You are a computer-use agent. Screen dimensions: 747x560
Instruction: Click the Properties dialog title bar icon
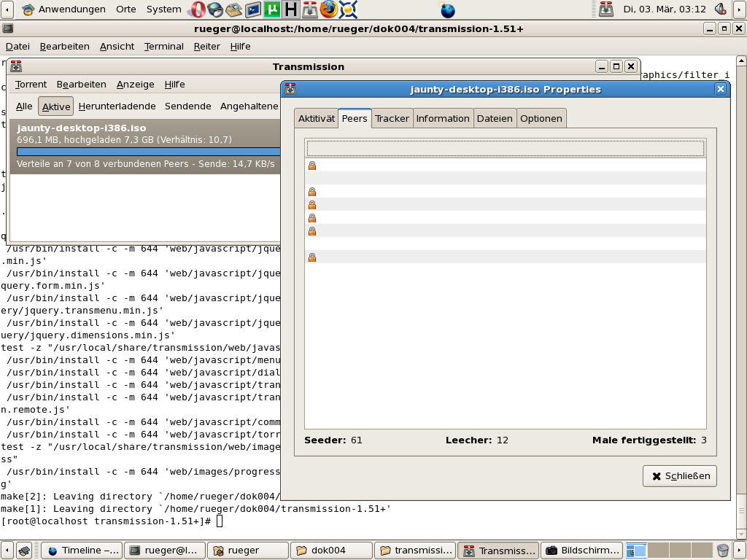290,89
